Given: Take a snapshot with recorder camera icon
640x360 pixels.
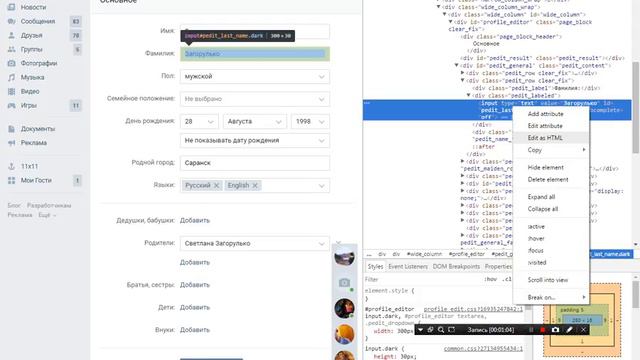Looking at the screenshot, I should pyautogui.click(x=555, y=329).
